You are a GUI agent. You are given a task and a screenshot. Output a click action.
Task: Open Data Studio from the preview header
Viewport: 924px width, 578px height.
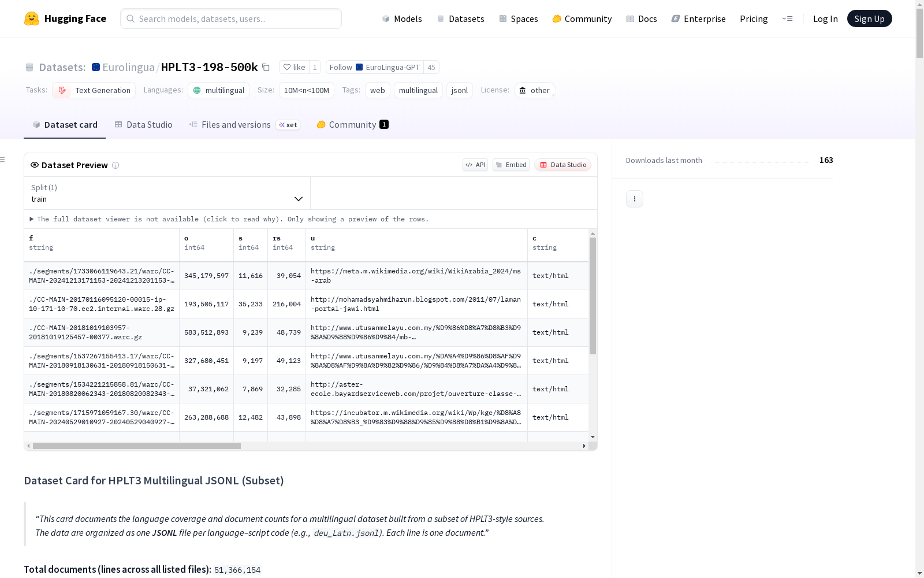(562, 165)
